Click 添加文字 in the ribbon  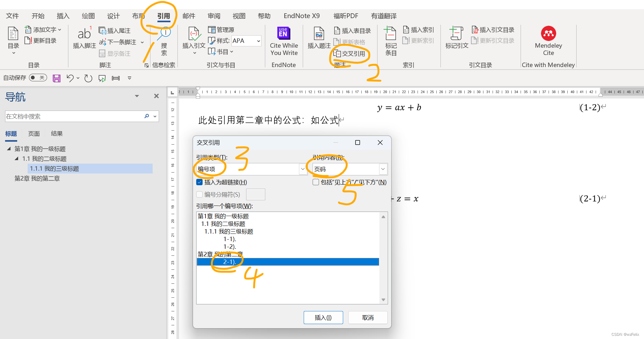tap(43, 30)
